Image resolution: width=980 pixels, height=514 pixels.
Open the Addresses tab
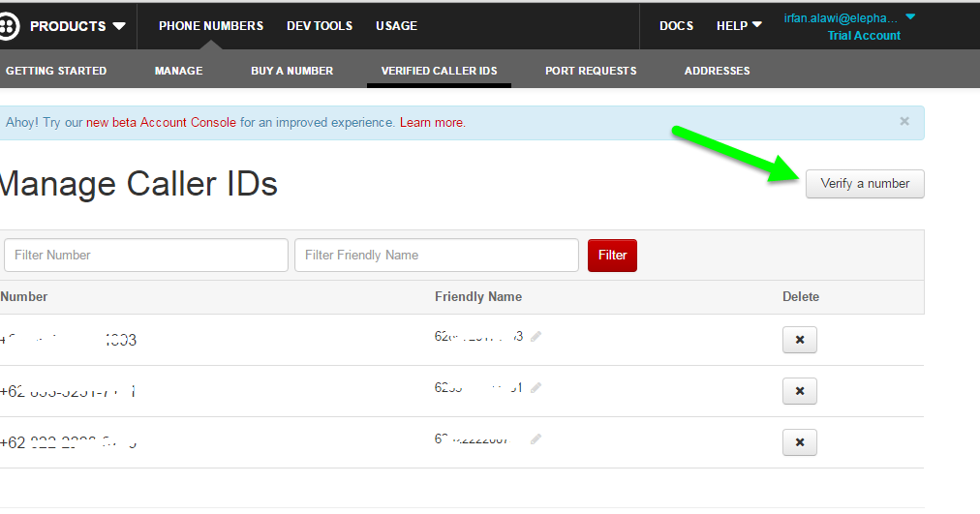[717, 71]
